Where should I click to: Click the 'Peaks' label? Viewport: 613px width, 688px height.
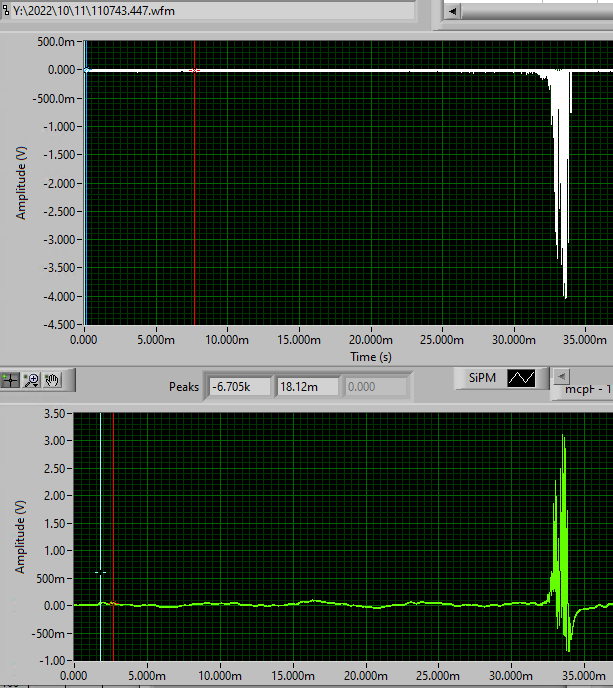pyautogui.click(x=184, y=387)
